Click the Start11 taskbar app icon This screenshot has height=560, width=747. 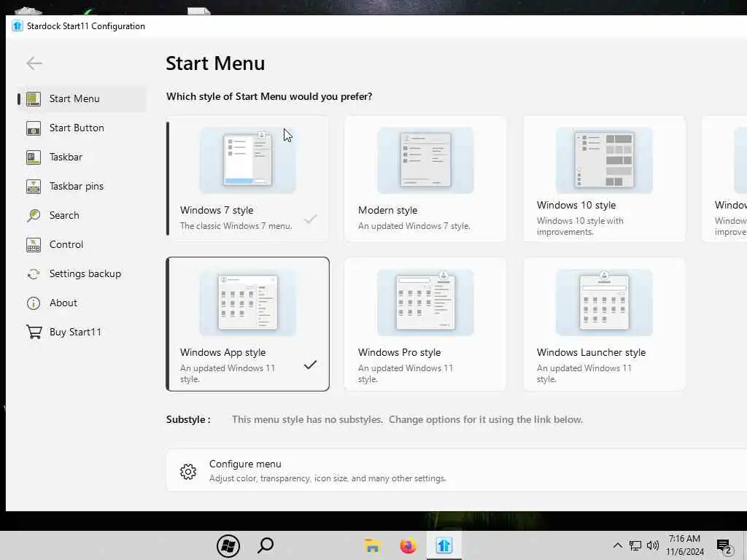tap(444, 545)
